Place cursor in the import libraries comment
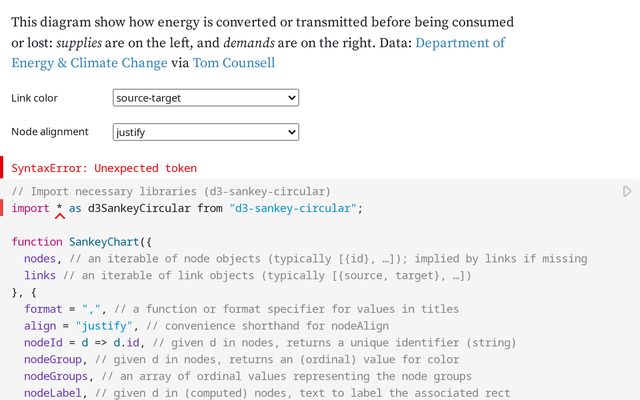The width and height of the screenshot is (640, 400). tap(170, 191)
